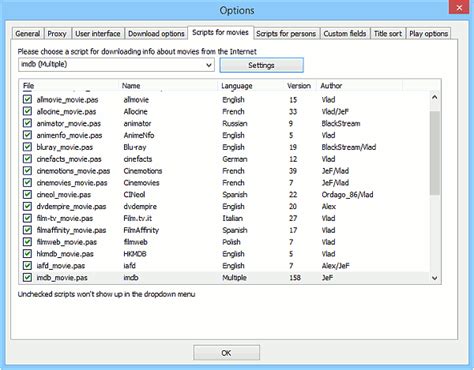
Task: Click the Alex/JeF author cell
Action: coord(335,266)
